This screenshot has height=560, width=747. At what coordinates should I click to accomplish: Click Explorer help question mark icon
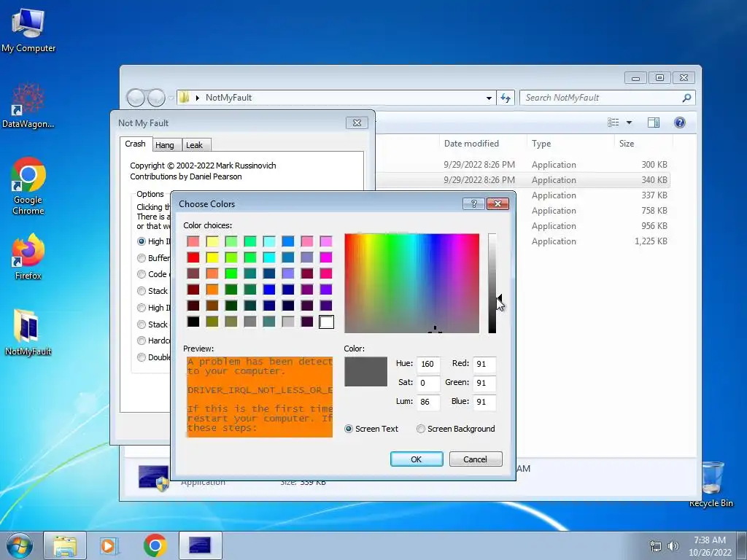680,122
